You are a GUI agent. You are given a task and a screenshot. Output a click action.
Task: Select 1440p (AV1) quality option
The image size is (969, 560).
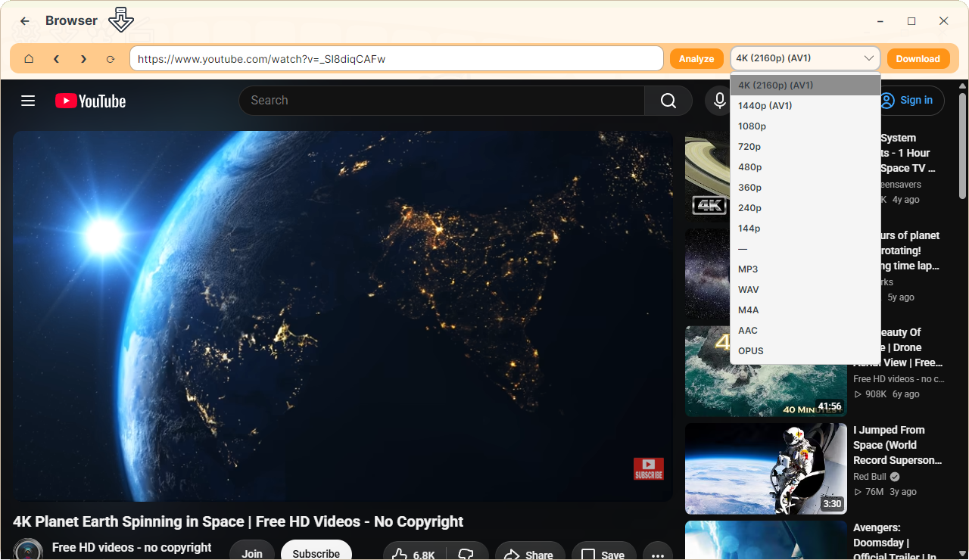point(805,105)
